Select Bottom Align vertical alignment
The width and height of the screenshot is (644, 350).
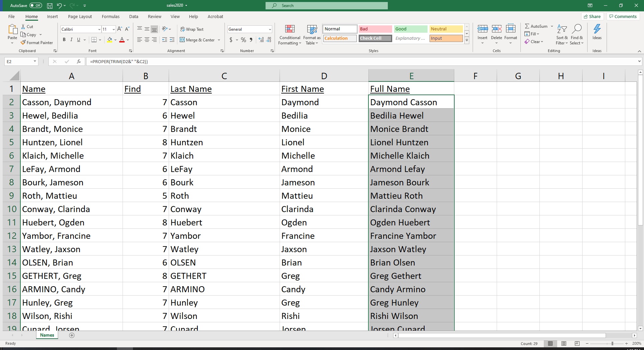pos(154,29)
